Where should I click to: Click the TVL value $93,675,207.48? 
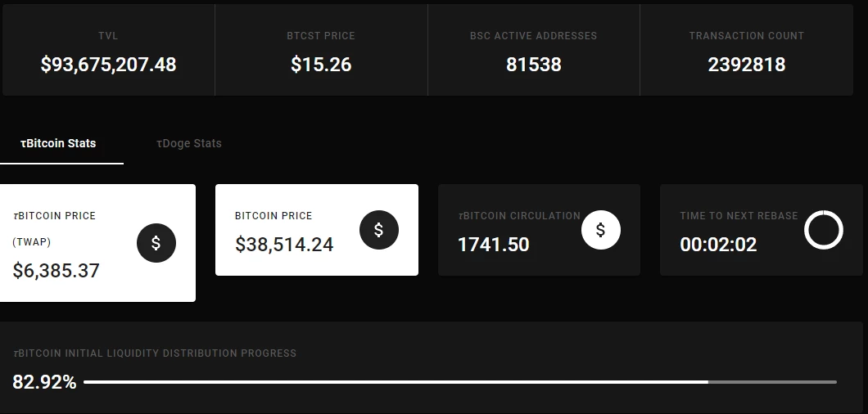108,64
